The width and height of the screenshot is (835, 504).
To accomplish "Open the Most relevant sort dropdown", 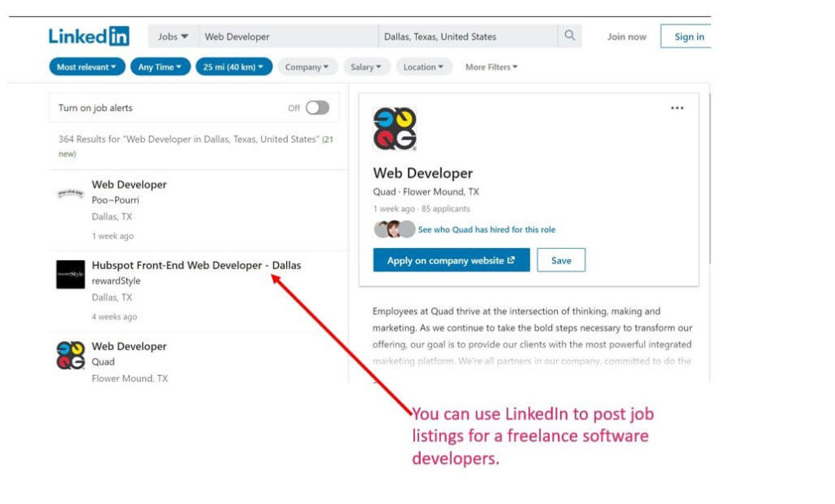I will [86, 67].
